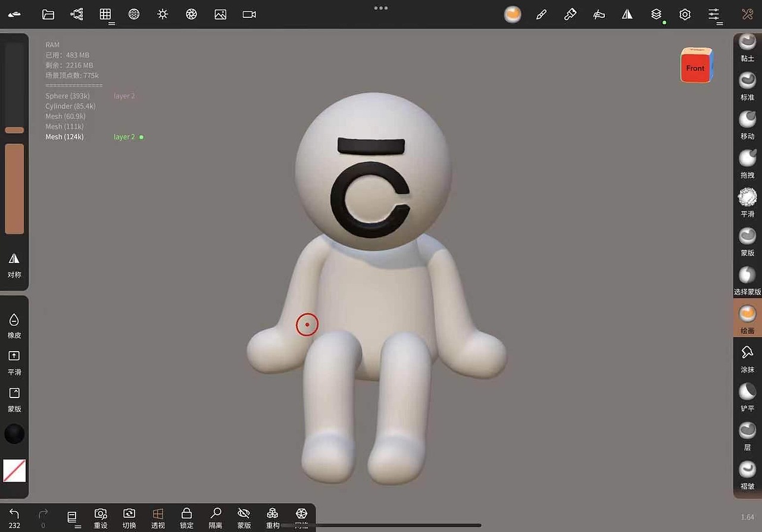
Task: Toggle 蒙版 visibility in bottom bar
Action: 244,518
